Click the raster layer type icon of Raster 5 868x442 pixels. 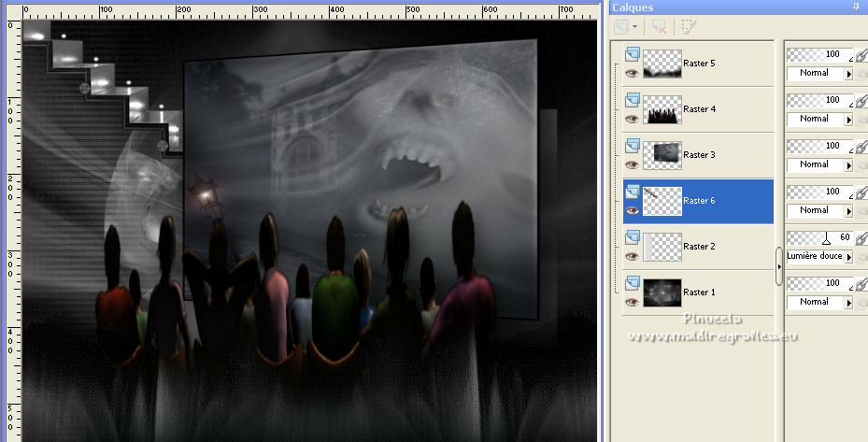[x=633, y=53]
